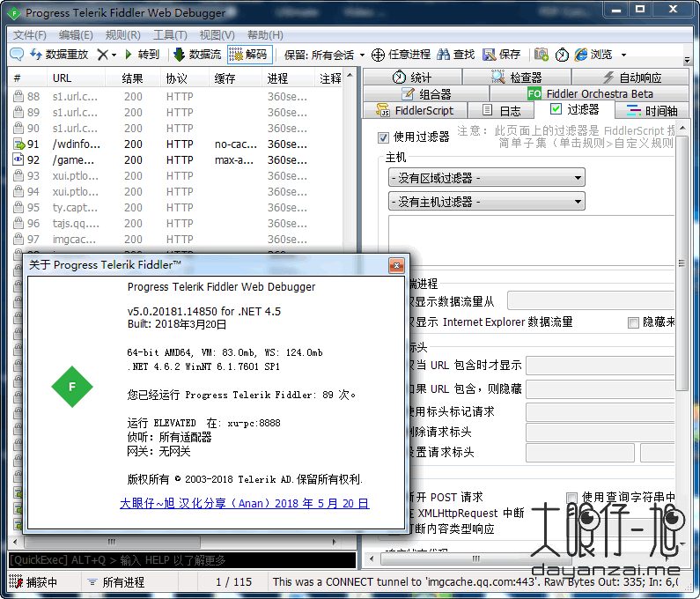Click the timer stopwatch toolbar icon

(562, 55)
